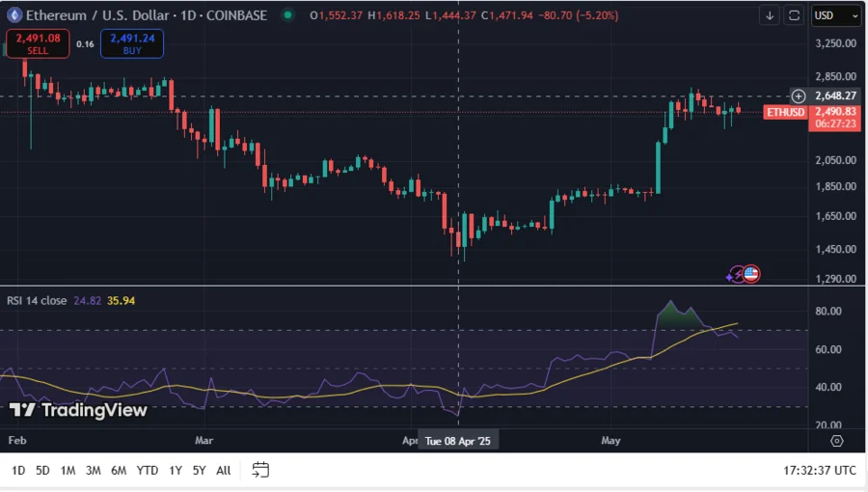Click the download arrow icon

(x=770, y=15)
